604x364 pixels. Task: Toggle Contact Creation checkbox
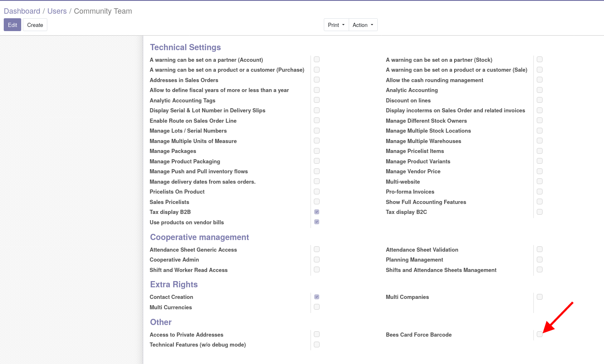(x=317, y=297)
